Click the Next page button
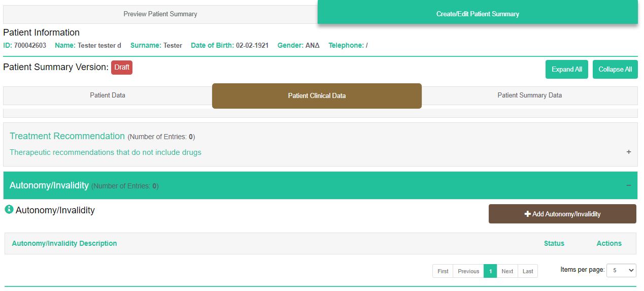 507,271
